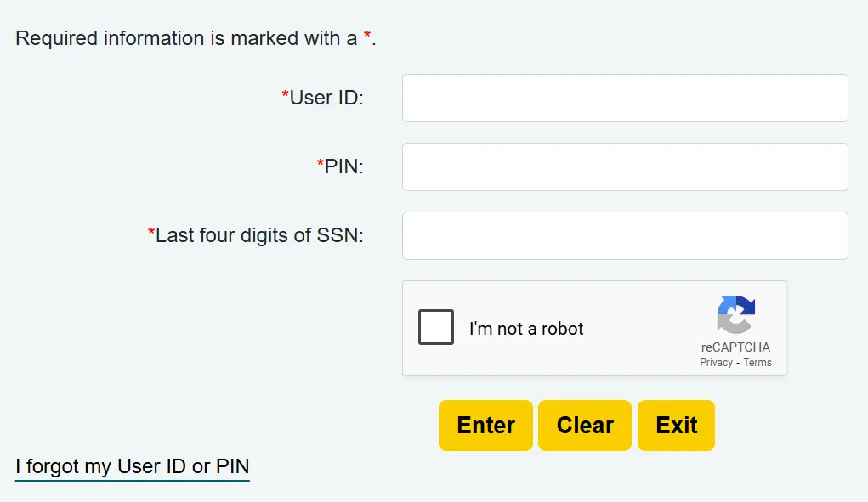Open the reCAPTCHA Terms link
Image resolution: width=868 pixels, height=502 pixels.
click(757, 363)
